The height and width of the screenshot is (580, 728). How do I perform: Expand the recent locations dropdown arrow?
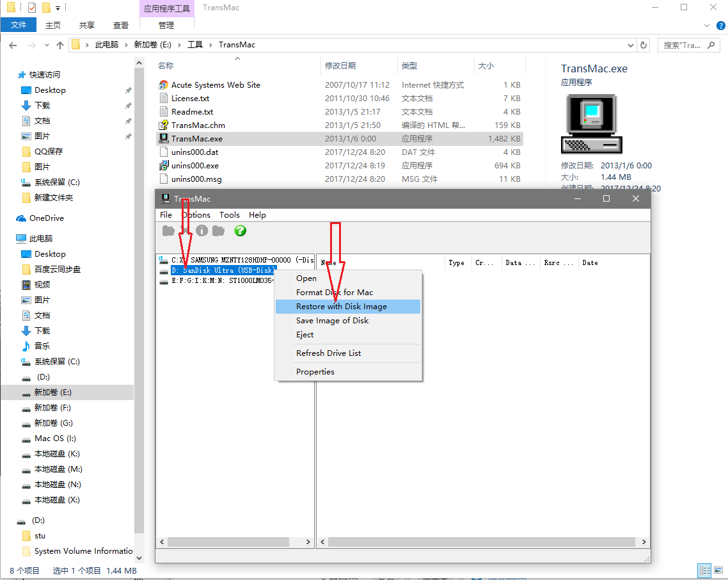click(47, 45)
